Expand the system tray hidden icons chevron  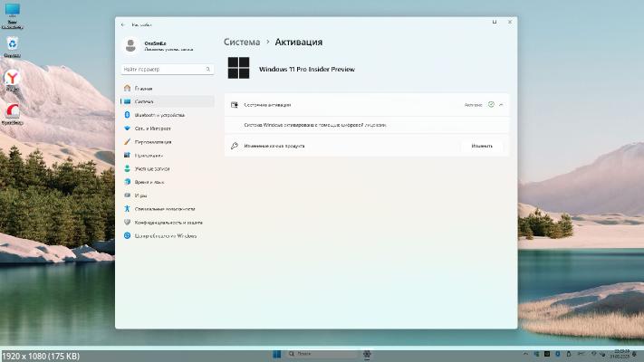tap(525, 354)
